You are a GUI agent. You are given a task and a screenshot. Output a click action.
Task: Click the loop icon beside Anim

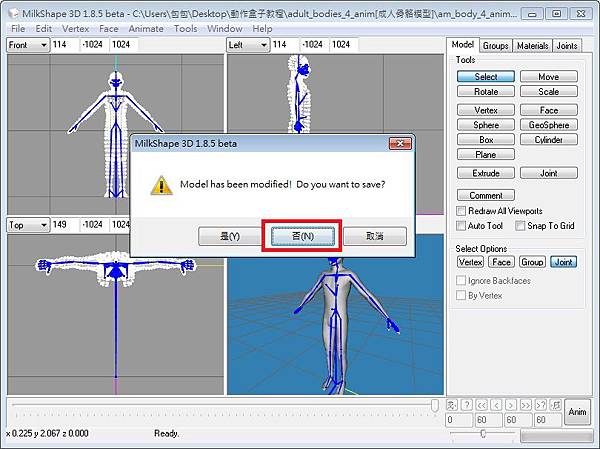tap(555, 405)
